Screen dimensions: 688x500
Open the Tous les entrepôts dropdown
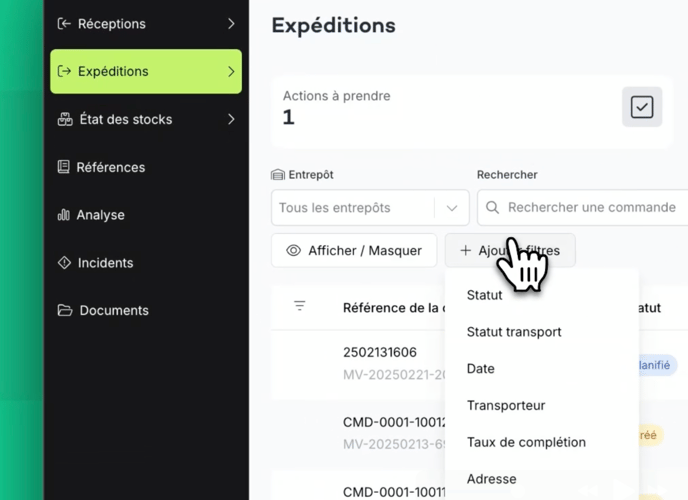370,208
